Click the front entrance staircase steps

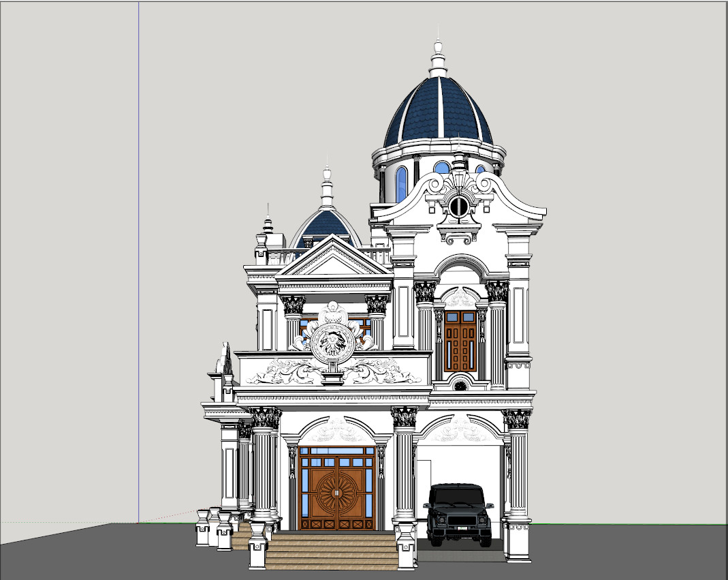click(332, 551)
